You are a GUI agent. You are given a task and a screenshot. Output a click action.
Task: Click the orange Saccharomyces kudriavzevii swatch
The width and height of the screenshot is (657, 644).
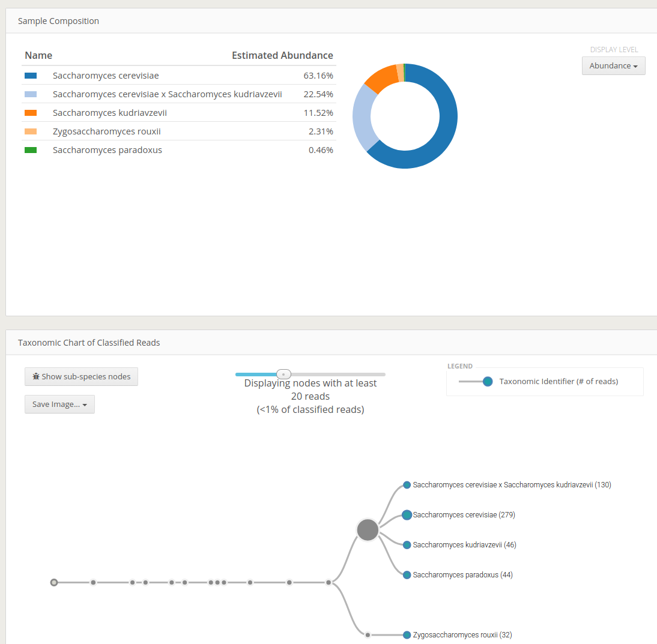31,113
